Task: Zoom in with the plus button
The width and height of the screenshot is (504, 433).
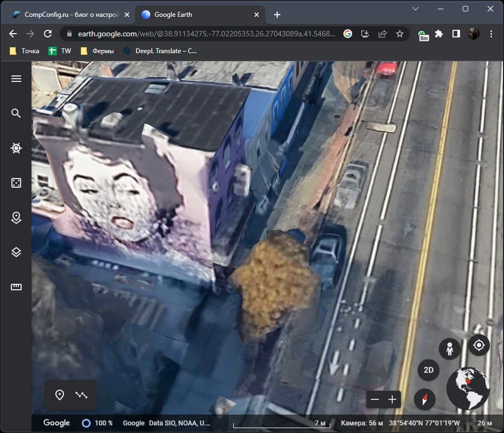Action: [x=392, y=399]
